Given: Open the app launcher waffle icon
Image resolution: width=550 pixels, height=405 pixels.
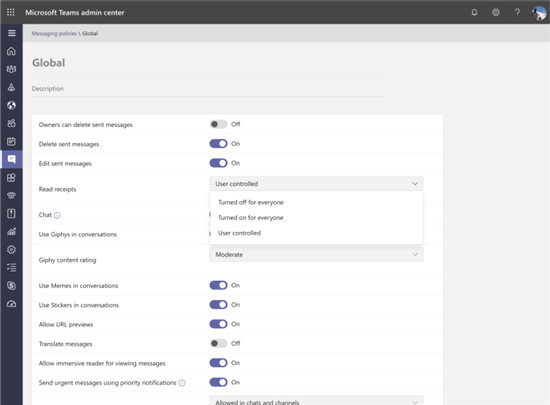Looking at the screenshot, I should tap(11, 12).
